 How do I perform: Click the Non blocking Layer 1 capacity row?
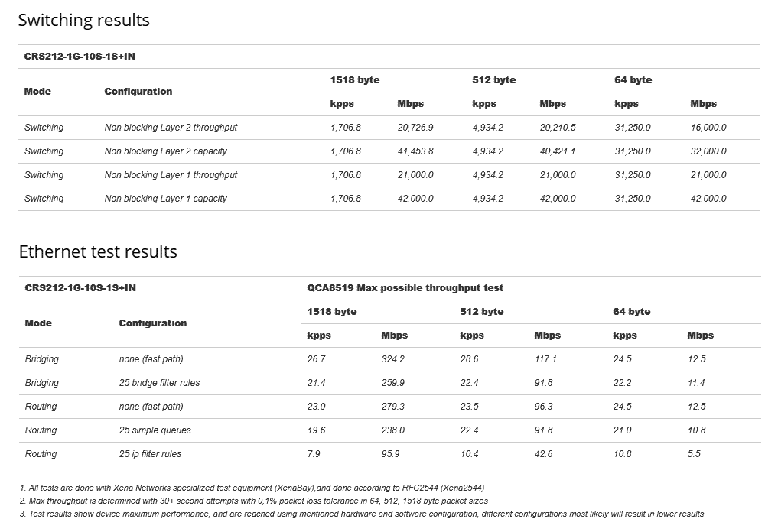[389, 199]
